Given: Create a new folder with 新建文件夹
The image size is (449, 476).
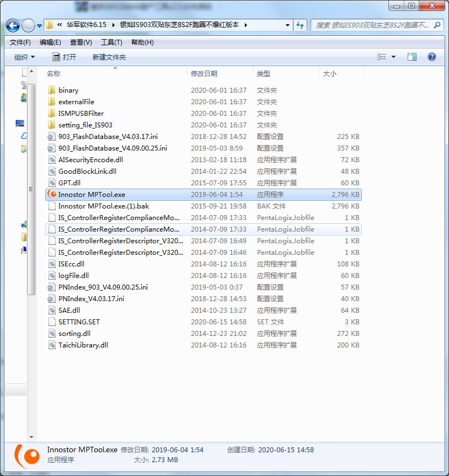Looking at the screenshot, I should point(109,57).
